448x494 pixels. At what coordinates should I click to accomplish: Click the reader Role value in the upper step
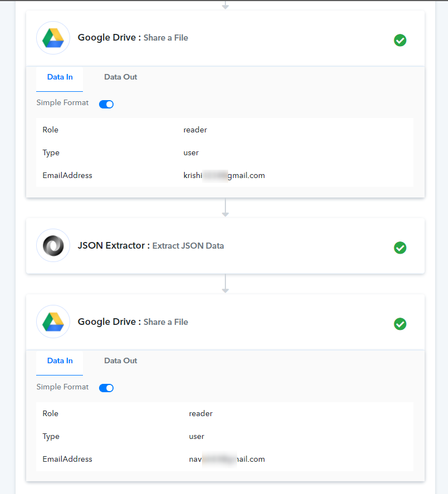click(x=195, y=130)
